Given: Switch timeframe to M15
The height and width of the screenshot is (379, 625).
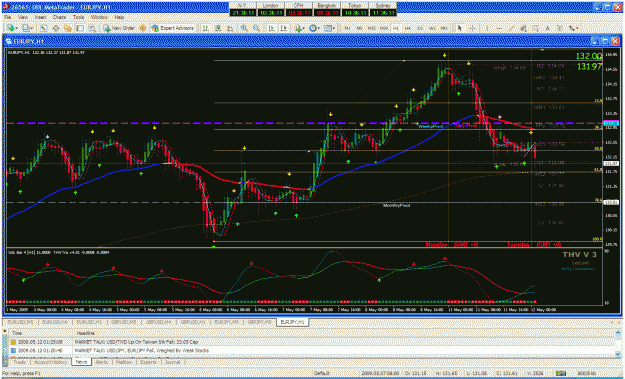Looking at the screenshot, I should [371, 28].
